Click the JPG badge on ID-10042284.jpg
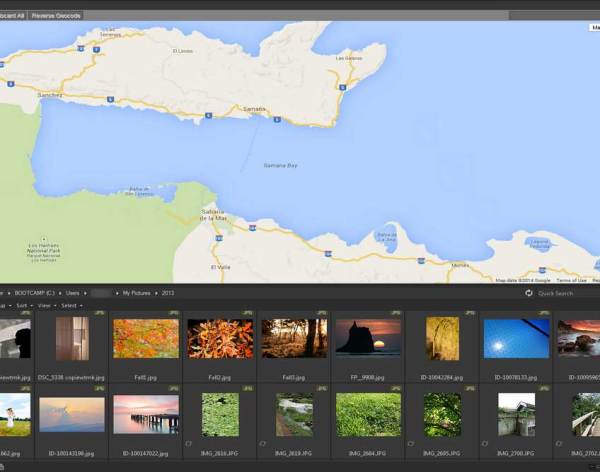The height and width of the screenshot is (472, 600). (470, 313)
